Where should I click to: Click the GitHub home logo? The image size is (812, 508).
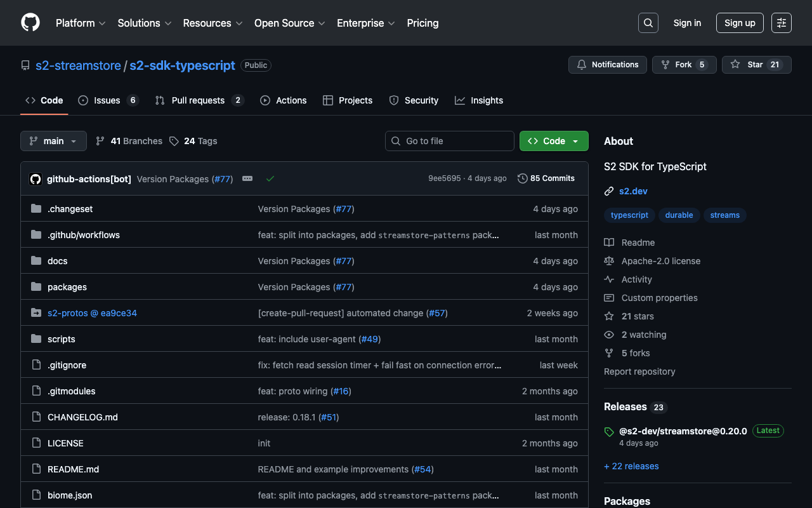[x=30, y=22]
